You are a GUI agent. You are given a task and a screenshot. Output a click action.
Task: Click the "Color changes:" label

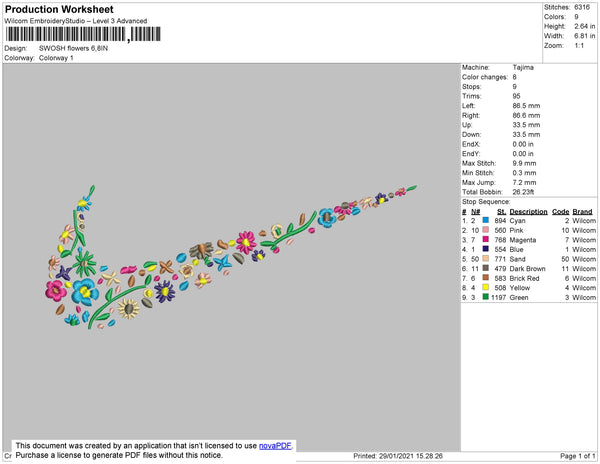(485, 77)
